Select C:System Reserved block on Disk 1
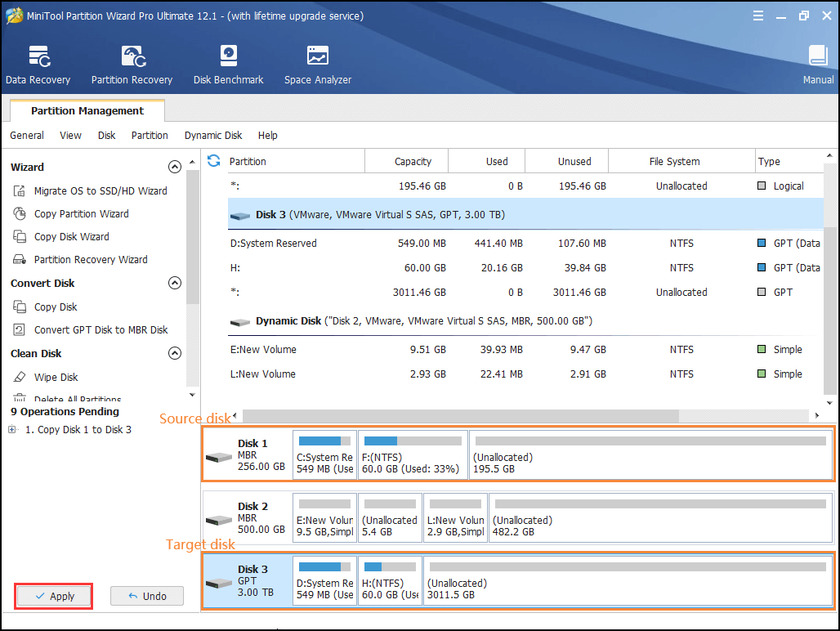 [324, 454]
